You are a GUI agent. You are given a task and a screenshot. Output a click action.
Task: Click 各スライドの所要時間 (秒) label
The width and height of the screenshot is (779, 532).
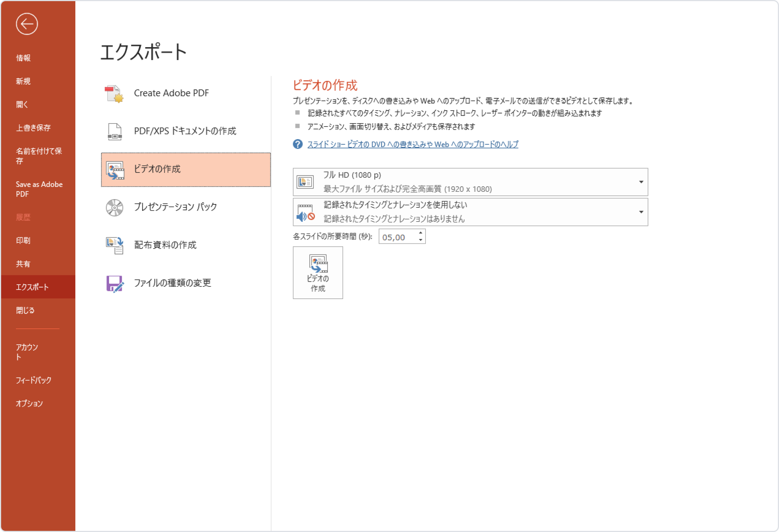(333, 237)
